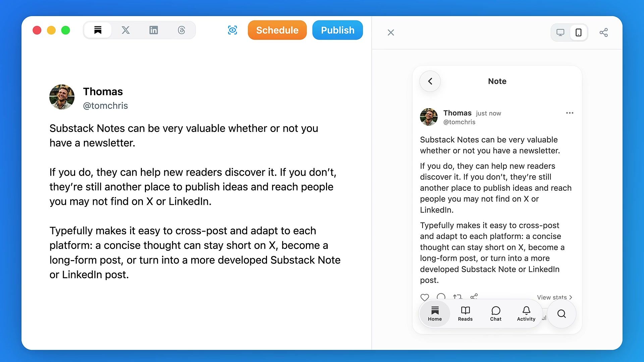The image size is (644, 362).
Task: Open View stats link
Action: 554,297
